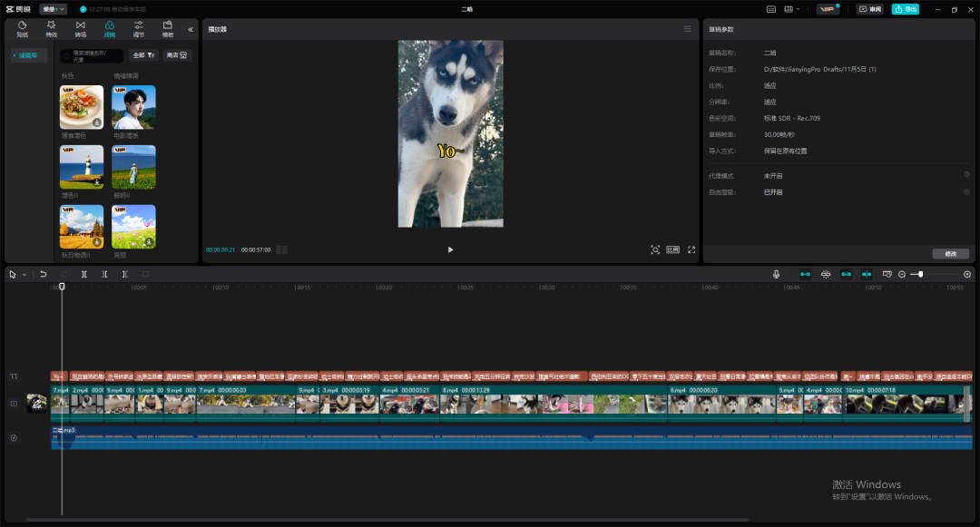The image size is (980, 527).
Task: Click help icon next to 代理模式
Action: point(966,175)
